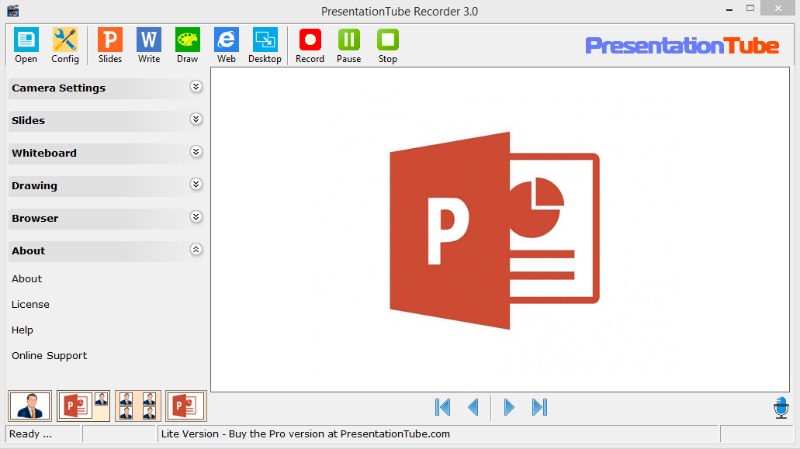Click the Ready status text
Screen dimensions: 800x449
[x=30, y=434]
